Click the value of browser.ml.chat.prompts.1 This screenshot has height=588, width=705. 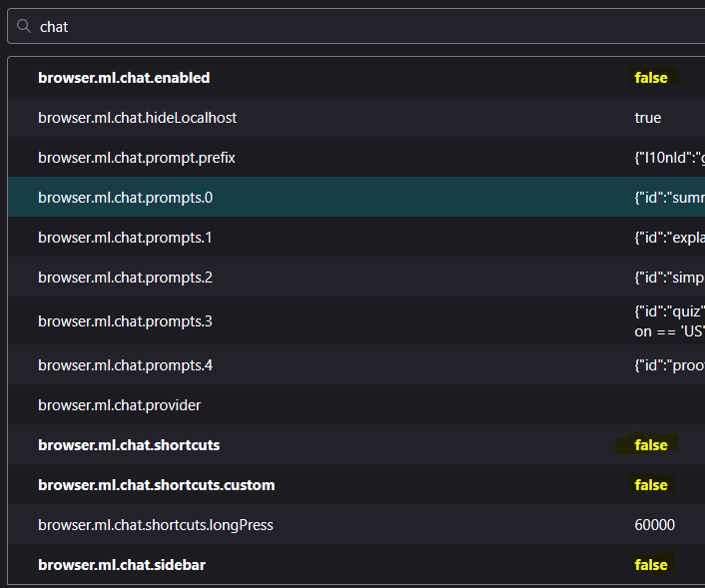(669, 238)
